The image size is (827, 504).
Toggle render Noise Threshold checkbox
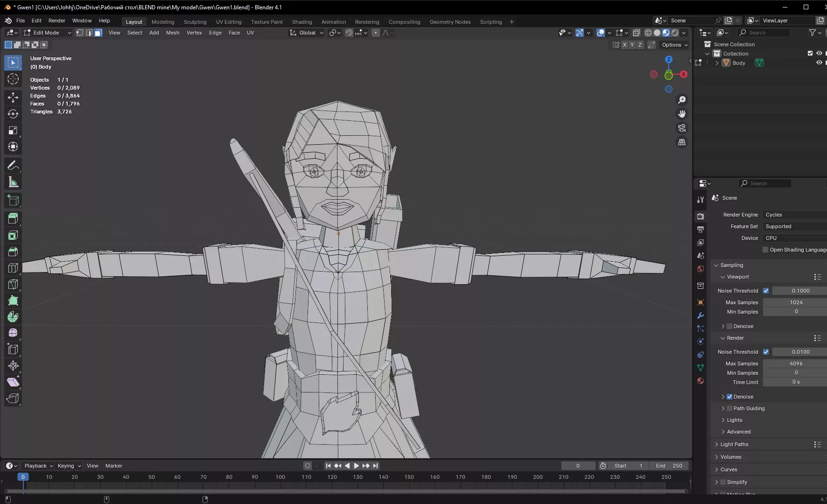coord(766,352)
